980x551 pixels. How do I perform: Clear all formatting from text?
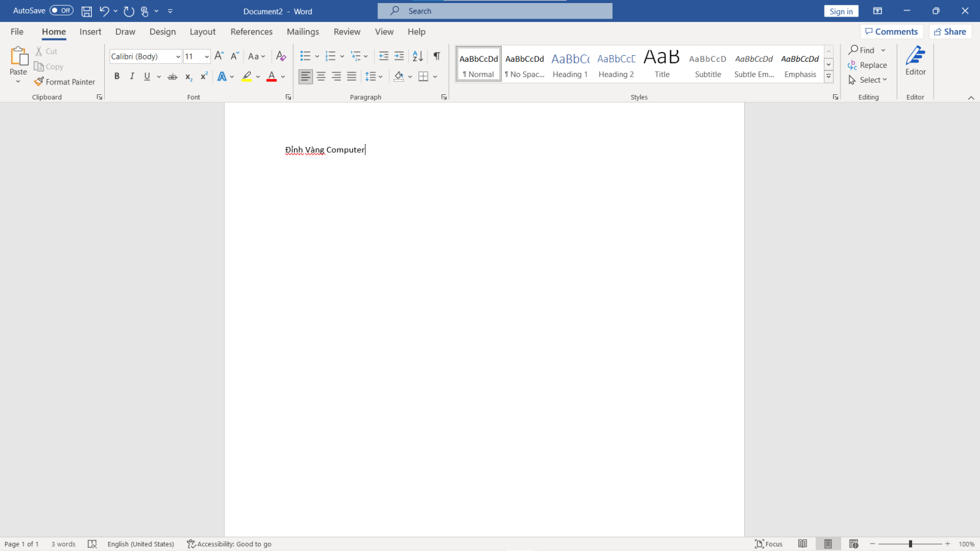(281, 56)
